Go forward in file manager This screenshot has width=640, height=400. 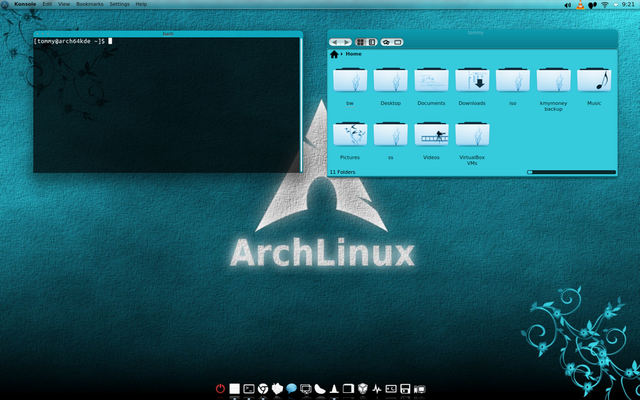point(346,42)
